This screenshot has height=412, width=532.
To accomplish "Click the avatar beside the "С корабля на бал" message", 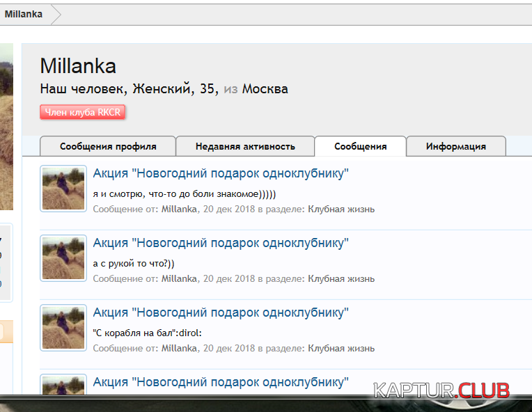I will point(63,328).
